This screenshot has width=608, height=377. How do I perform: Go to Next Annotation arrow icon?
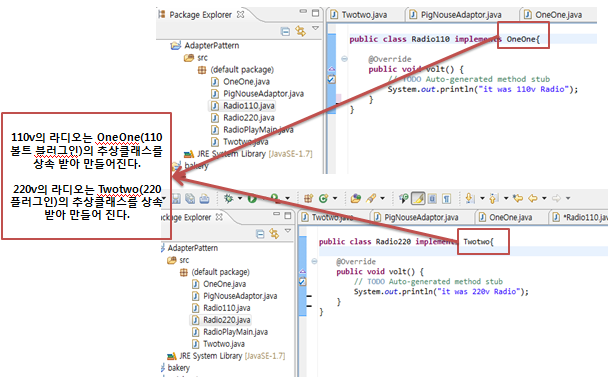coord(470,199)
